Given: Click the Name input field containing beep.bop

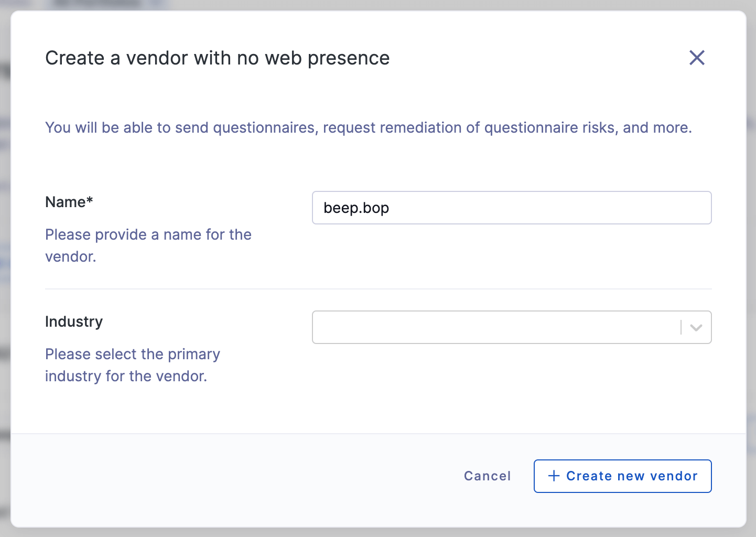Looking at the screenshot, I should [x=512, y=208].
